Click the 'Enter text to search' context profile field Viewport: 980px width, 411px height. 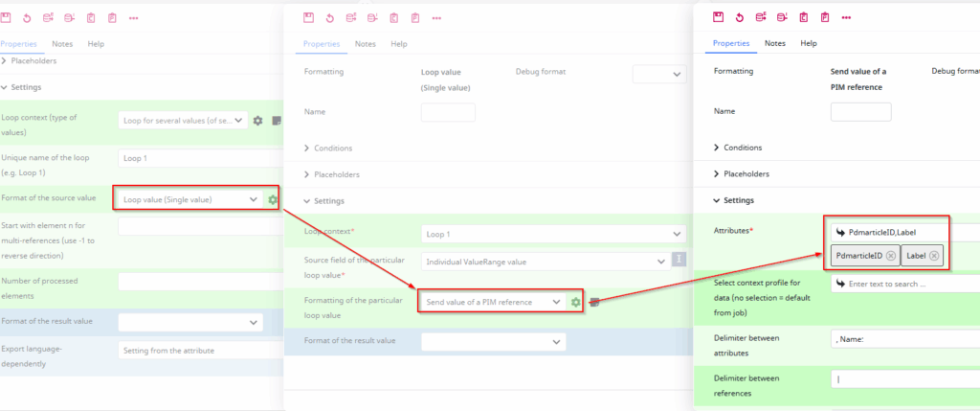(905, 284)
